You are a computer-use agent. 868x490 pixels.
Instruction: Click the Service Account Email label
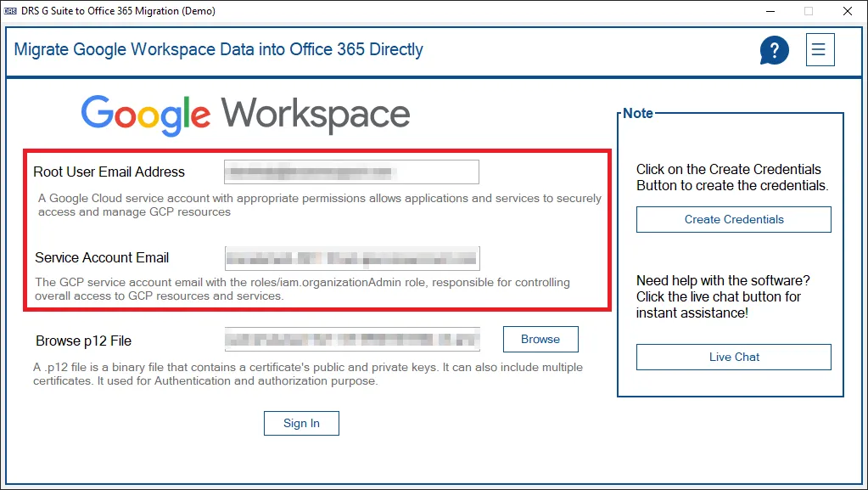click(x=102, y=257)
